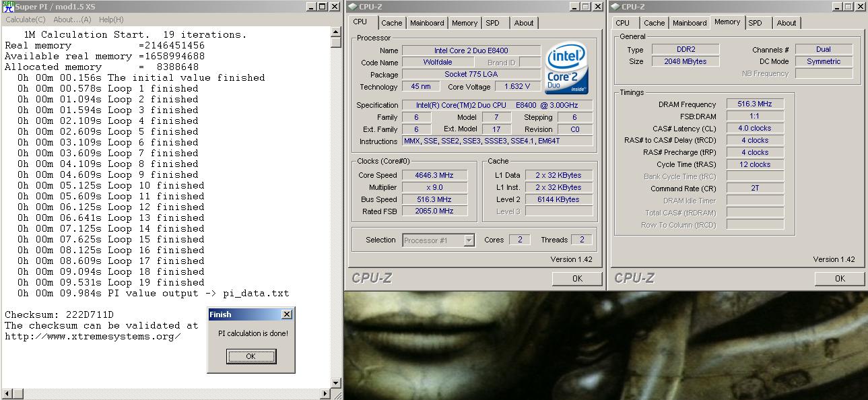
Task: Switch to SPD tab in first CPU-Z window
Action: [493, 23]
